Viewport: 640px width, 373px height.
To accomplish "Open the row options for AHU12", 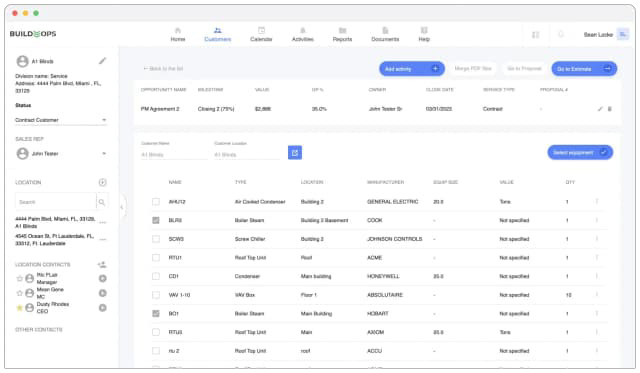I will point(597,202).
